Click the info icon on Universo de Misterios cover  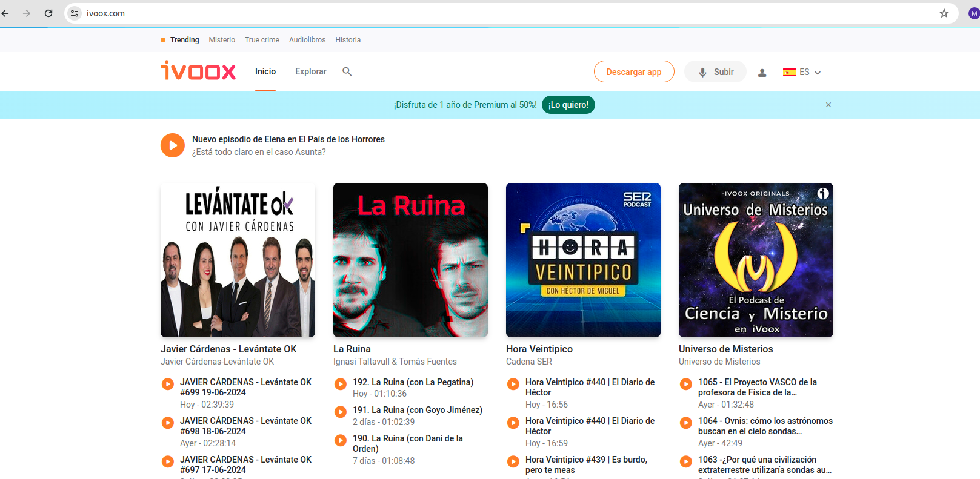pyautogui.click(x=822, y=194)
